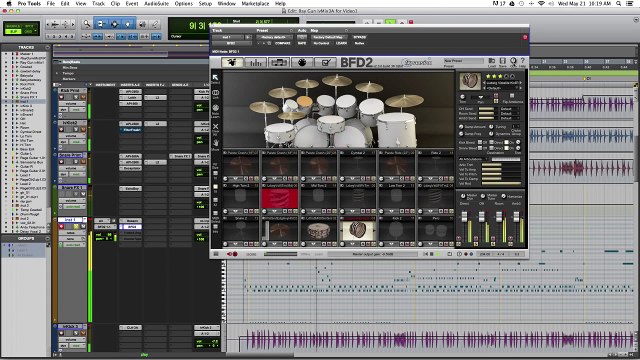This screenshot has height=360, width=640.
Task: Click the LEARN button in plug-in header
Action: click(x=341, y=43)
